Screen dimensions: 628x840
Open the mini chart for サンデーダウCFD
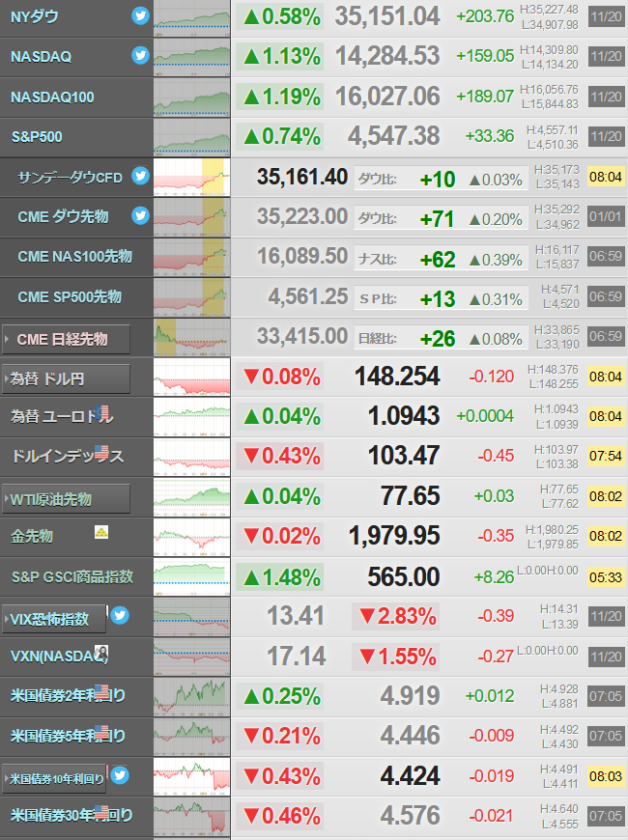[x=192, y=178]
